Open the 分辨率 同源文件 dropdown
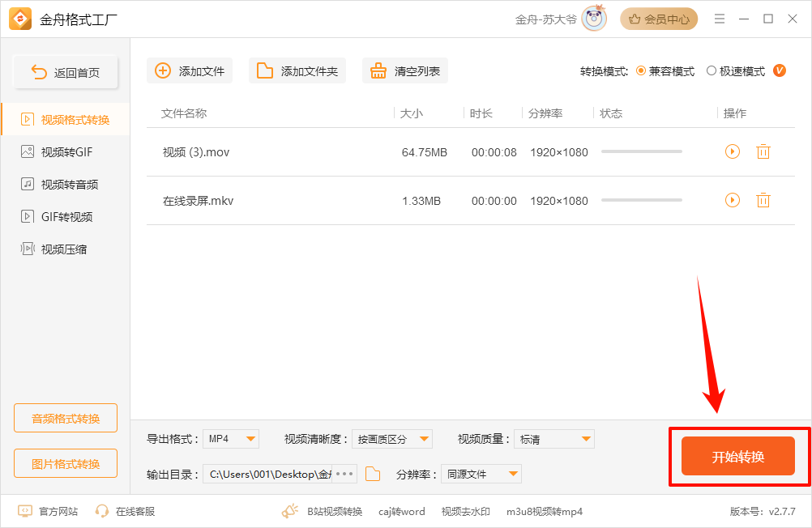 481,474
